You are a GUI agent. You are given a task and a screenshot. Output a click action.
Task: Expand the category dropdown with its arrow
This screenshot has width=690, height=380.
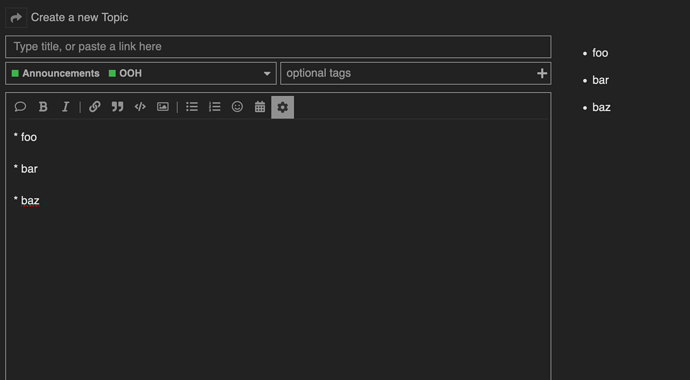point(267,74)
